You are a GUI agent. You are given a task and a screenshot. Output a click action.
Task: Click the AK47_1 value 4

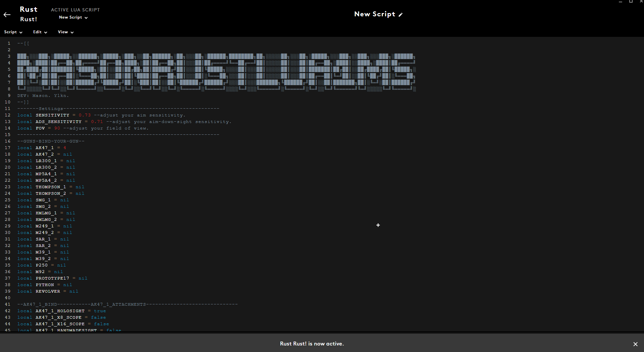point(65,147)
